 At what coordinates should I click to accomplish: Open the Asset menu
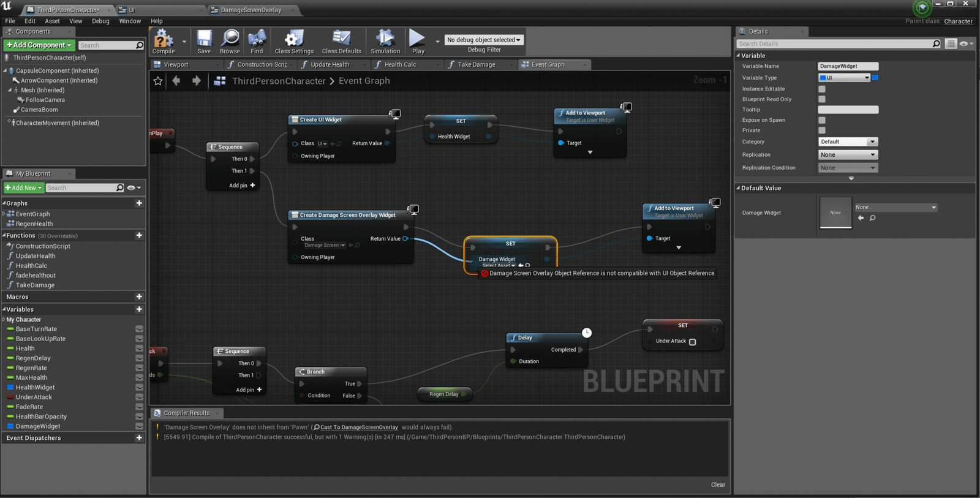[52, 21]
